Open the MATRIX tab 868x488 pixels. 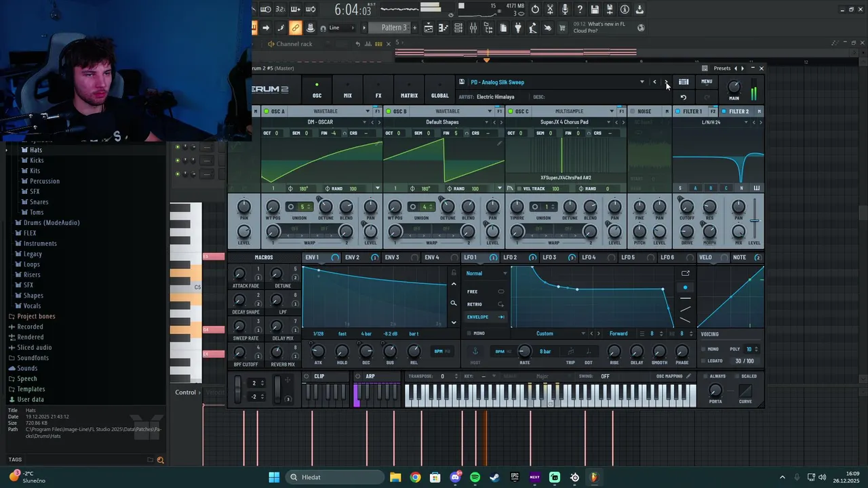click(409, 90)
